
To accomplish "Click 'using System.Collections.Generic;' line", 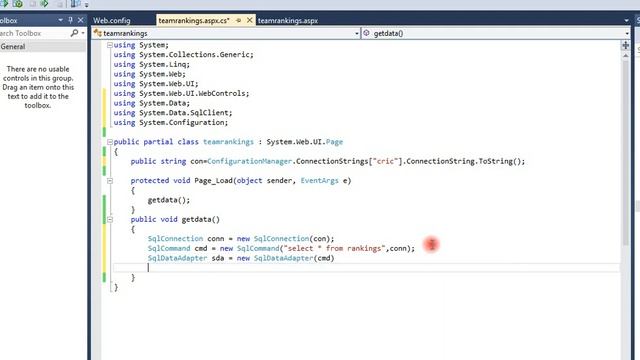I will pyautogui.click(x=183, y=54).
